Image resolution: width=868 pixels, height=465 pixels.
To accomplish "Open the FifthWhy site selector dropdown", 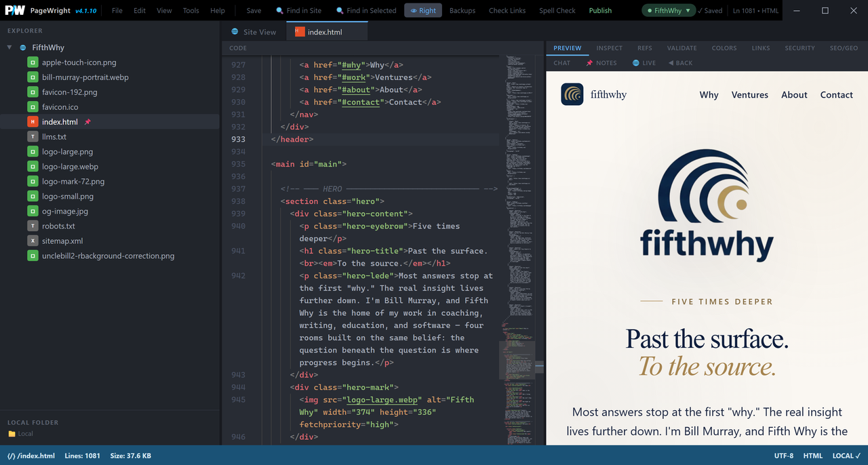I will [x=669, y=11].
